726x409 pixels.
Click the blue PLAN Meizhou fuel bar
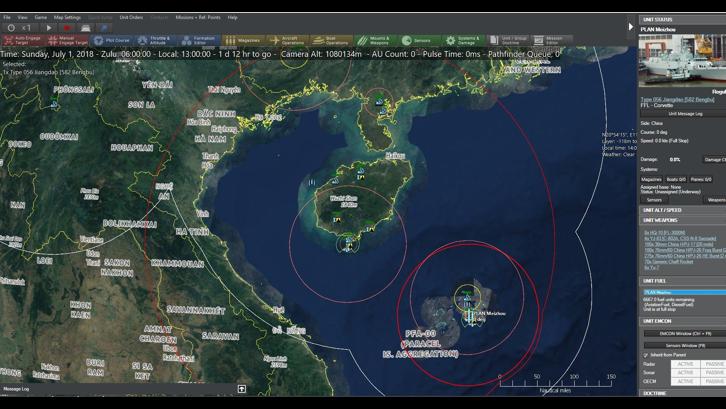click(x=685, y=292)
